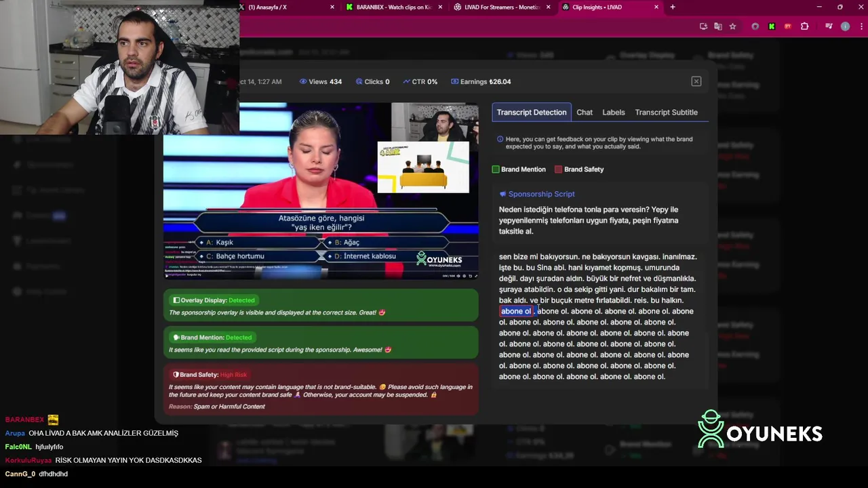This screenshot has width=868, height=488.
Task: Click the translate page icon
Action: [718, 26]
